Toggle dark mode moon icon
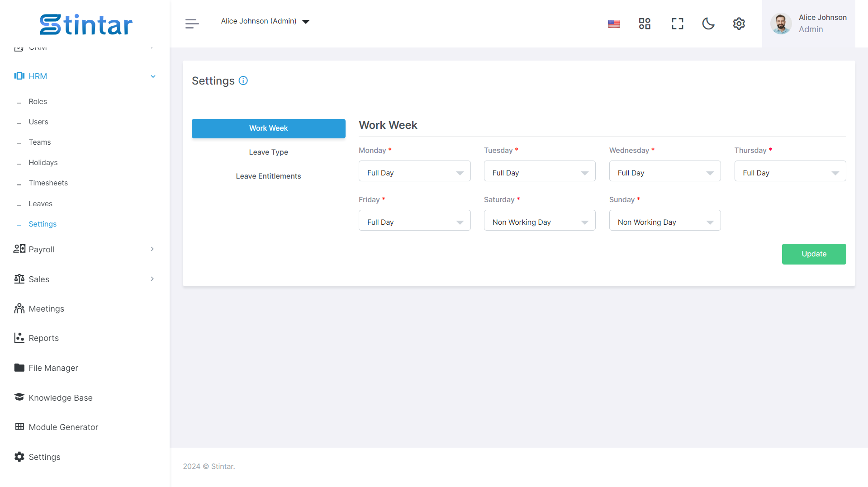Viewport: 868px width, 487px height. pos(708,24)
